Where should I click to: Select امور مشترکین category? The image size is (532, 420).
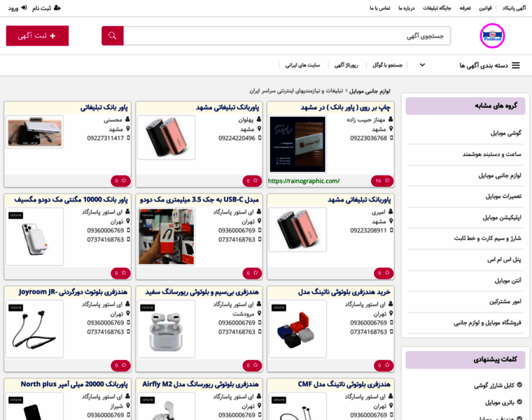[x=505, y=302]
